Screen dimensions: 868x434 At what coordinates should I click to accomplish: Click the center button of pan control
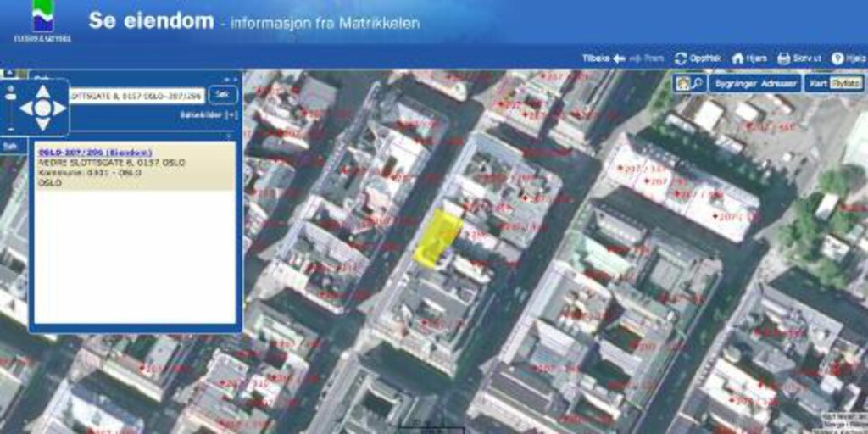(43, 108)
